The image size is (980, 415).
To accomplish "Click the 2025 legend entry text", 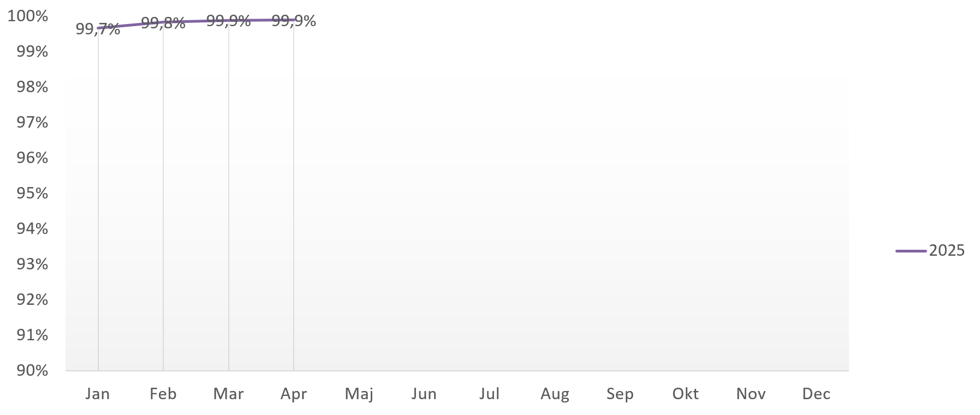I will coord(947,250).
